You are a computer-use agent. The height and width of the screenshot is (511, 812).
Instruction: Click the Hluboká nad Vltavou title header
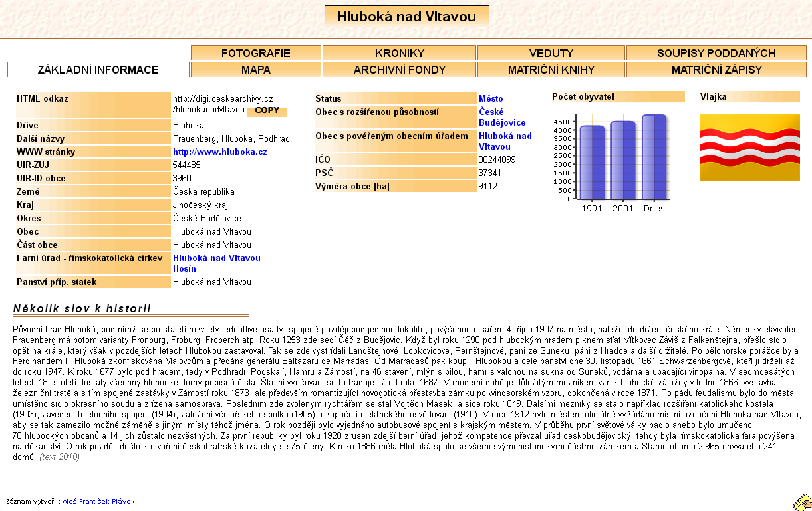(x=407, y=17)
